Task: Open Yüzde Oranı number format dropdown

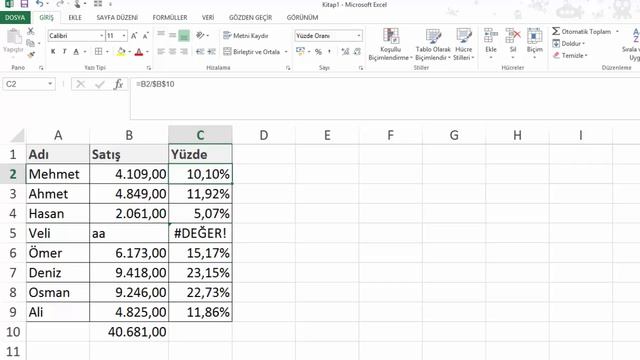Action: tap(358, 36)
